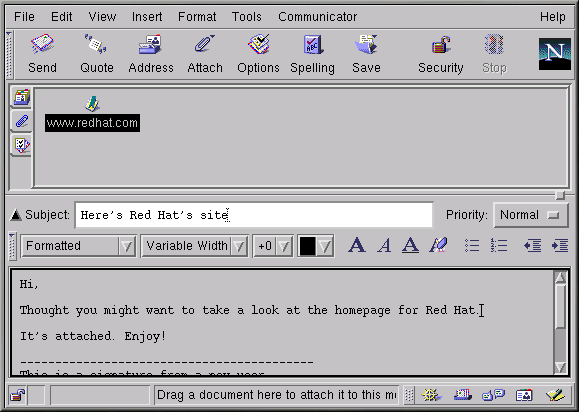Click inside the Subject text field
The image size is (579, 412).
pyautogui.click(x=254, y=215)
